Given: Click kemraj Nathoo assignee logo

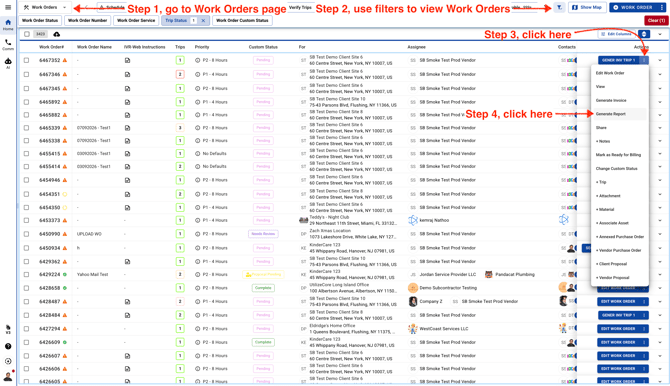Looking at the screenshot, I should click(x=413, y=220).
